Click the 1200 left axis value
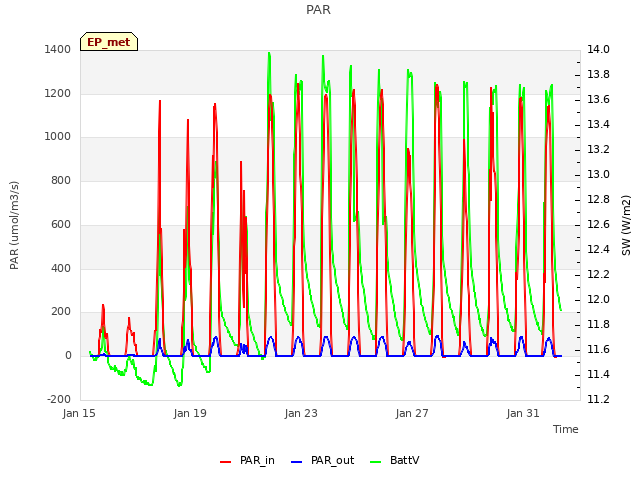640x480 pixels. 58,93
